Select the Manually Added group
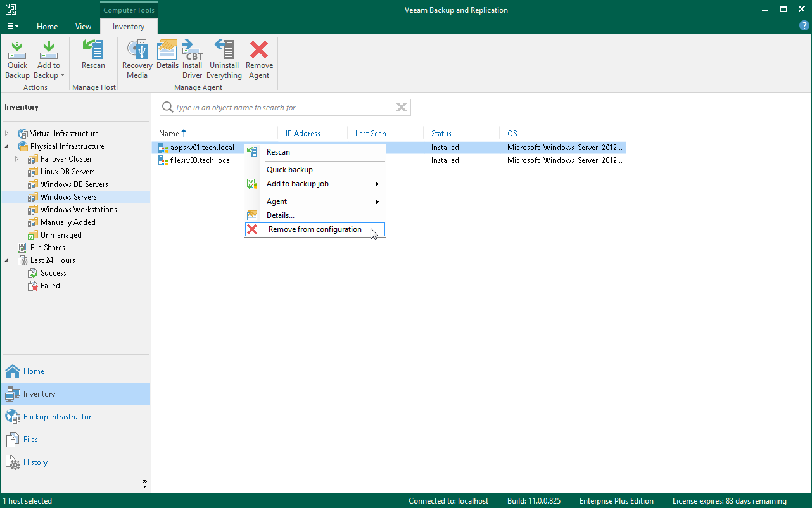 pyautogui.click(x=68, y=222)
